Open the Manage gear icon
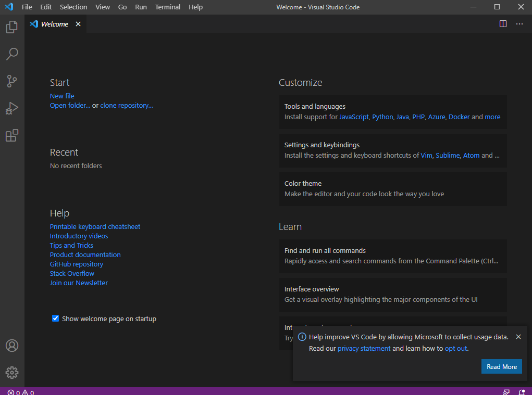The height and width of the screenshot is (395, 532). (12, 373)
